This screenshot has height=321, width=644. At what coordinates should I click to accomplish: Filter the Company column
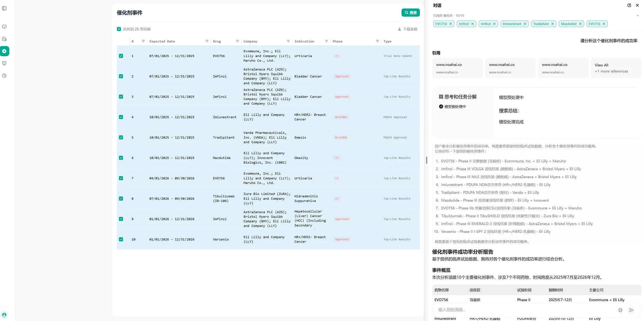click(x=288, y=41)
